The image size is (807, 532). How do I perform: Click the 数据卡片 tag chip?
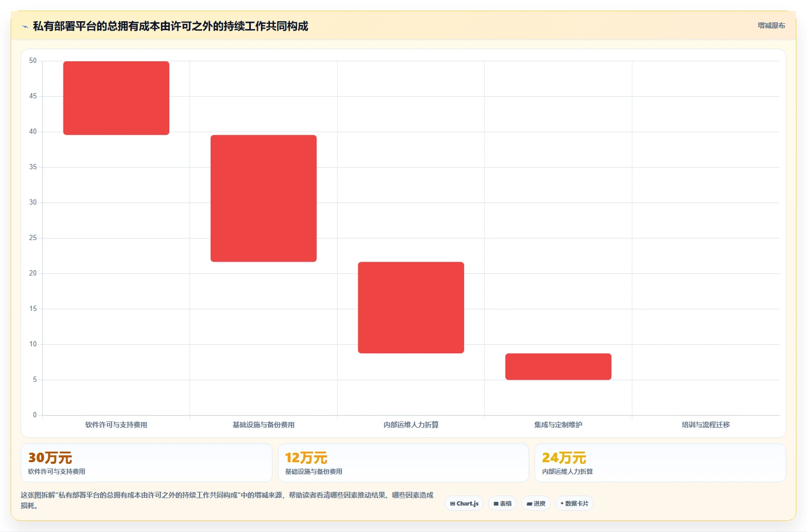574,503
